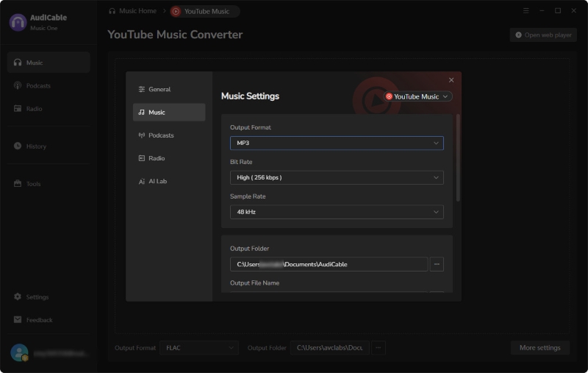588x373 pixels.
Task: Click the AudiCable logo icon
Action: (x=18, y=22)
